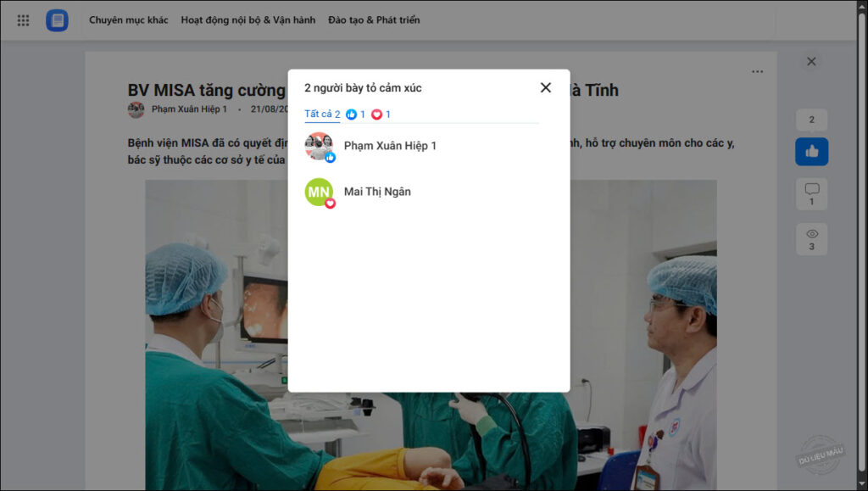Click the blue thumbs-up like button

811,151
